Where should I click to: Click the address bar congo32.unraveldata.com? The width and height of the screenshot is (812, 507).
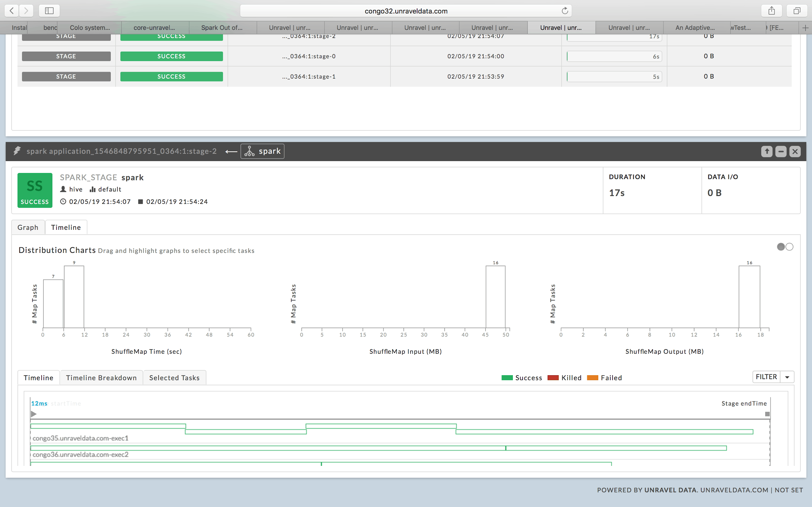point(406,11)
